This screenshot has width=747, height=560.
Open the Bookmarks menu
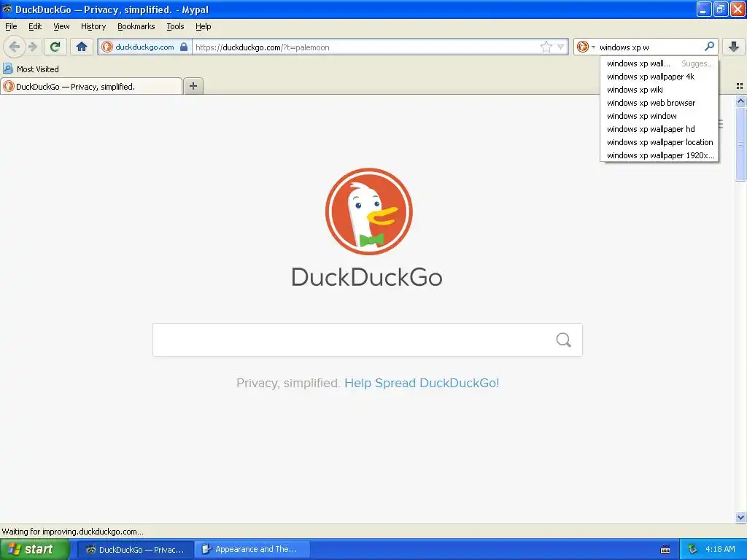click(x=136, y=26)
